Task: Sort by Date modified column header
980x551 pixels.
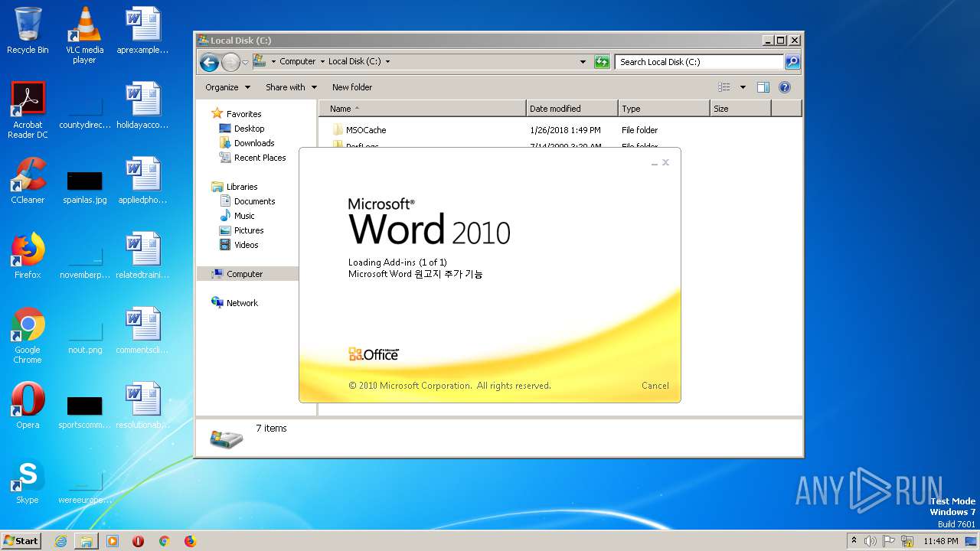Action: click(572, 109)
